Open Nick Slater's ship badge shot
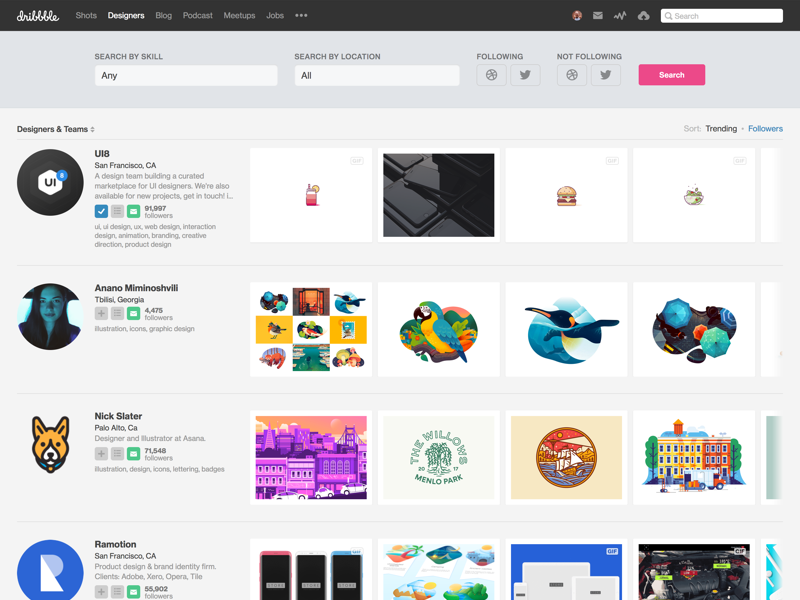Screen dimensions: 800x600 566,458
